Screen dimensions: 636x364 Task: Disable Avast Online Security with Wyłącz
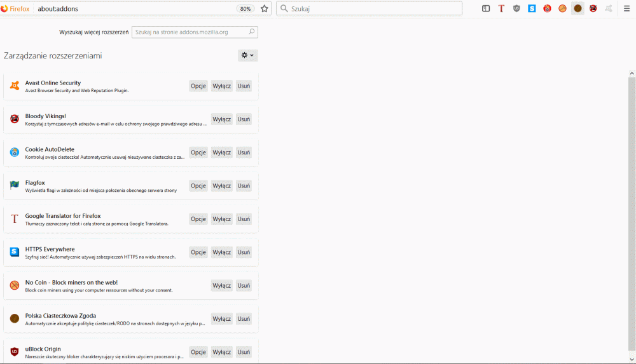tap(222, 86)
